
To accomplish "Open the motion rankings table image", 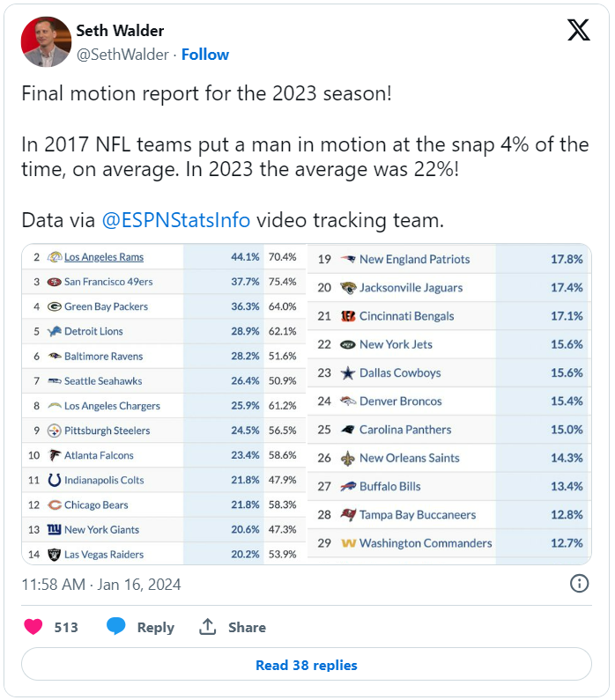I will point(307,402).
